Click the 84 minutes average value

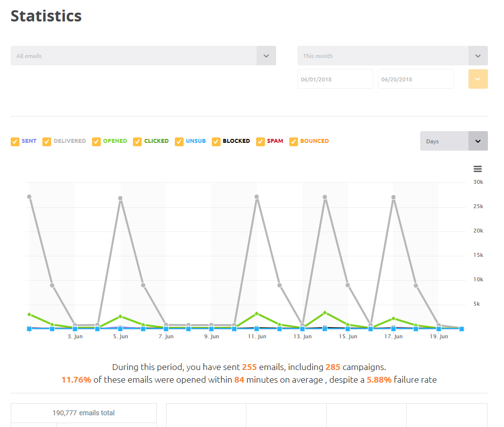click(239, 380)
